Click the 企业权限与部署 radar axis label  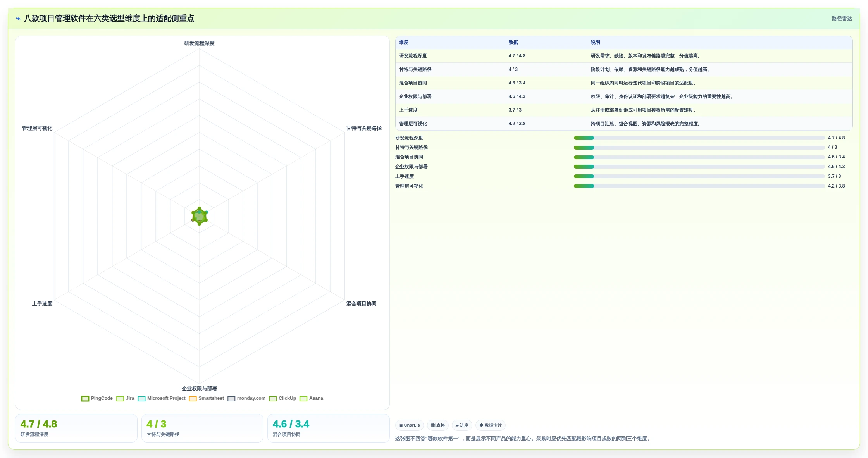pyautogui.click(x=199, y=389)
